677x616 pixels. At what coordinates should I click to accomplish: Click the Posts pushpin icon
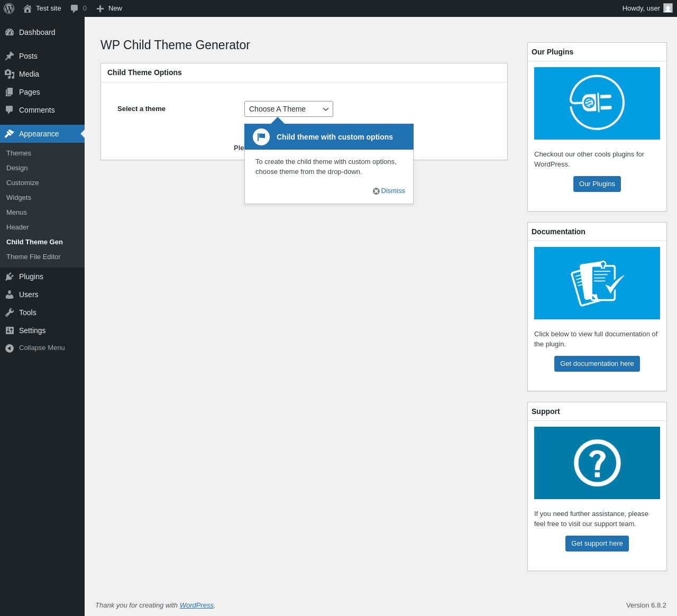[x=10, y=56]
